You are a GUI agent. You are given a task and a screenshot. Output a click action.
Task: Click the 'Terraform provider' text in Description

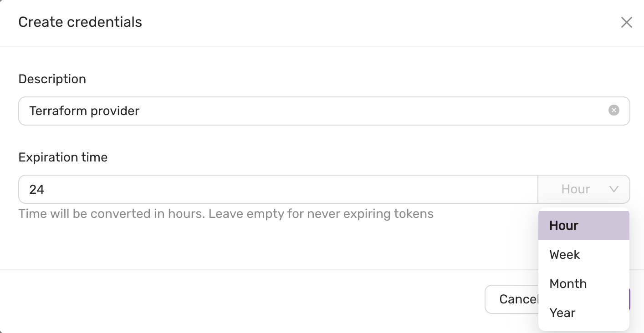pyautogui.click(x=84, y=111)
